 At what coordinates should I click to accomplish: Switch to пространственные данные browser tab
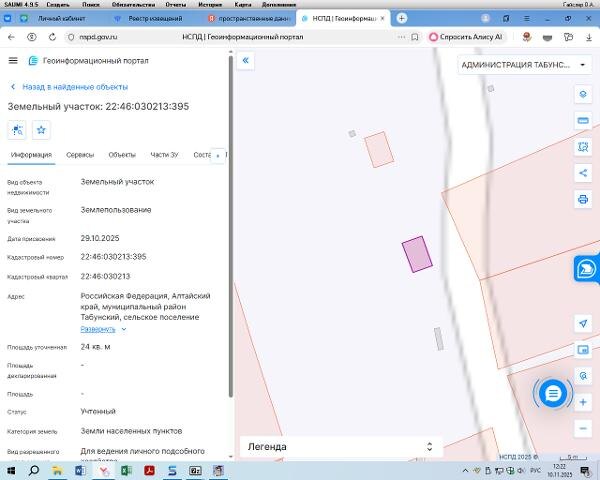point(249,18)
